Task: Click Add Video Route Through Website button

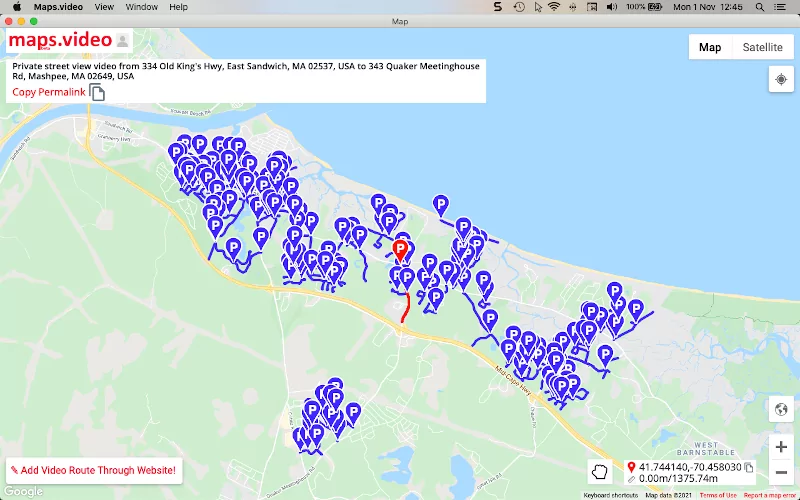Action: (x=94, y=470)
